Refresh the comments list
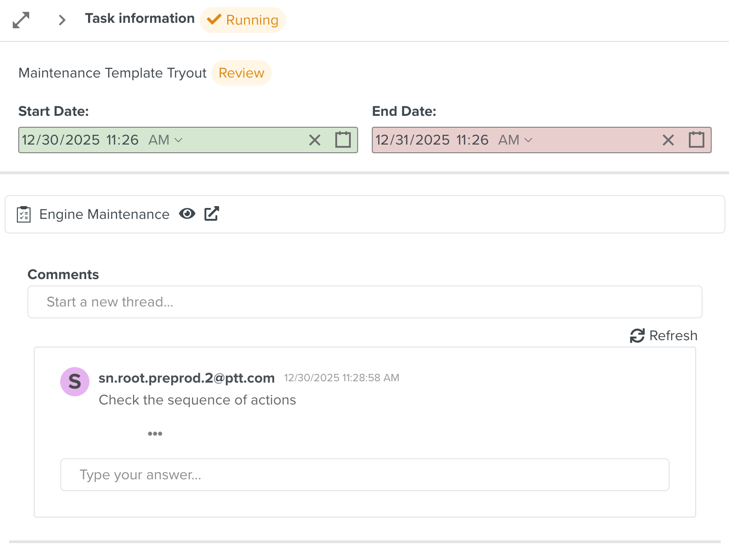Image resolution: width=729 pixels, height=560 pixels. coord(664,336)
